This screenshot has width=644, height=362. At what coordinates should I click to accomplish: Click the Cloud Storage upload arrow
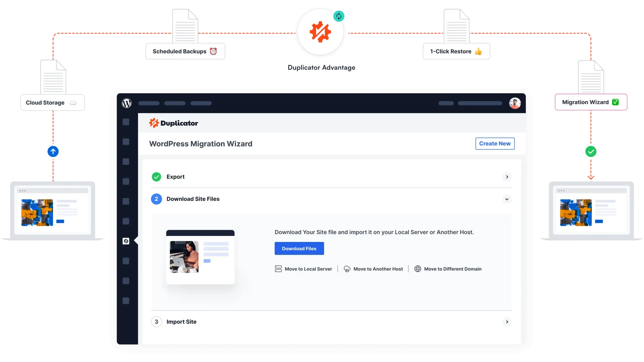[53, 152]
